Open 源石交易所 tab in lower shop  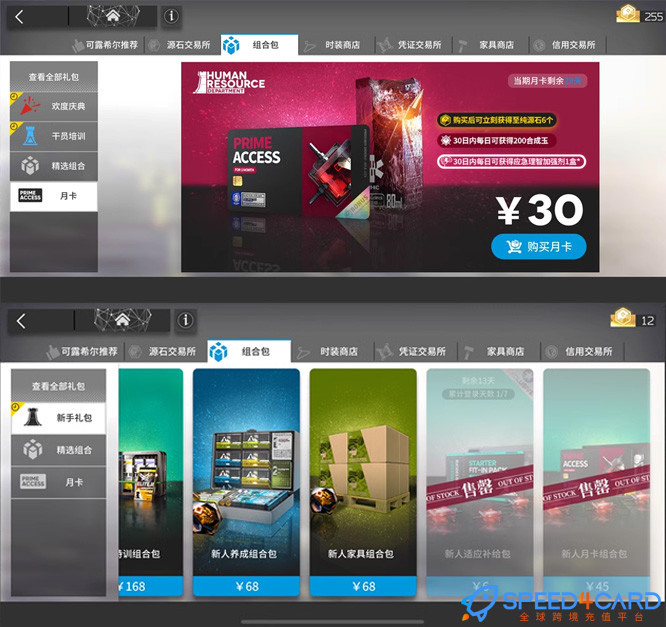(166, 352)
